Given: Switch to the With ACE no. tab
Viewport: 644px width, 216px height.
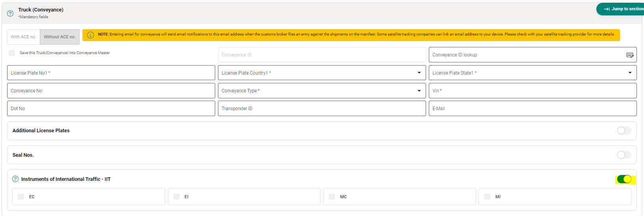Looking at the screenshot, I should coord(24,37).
